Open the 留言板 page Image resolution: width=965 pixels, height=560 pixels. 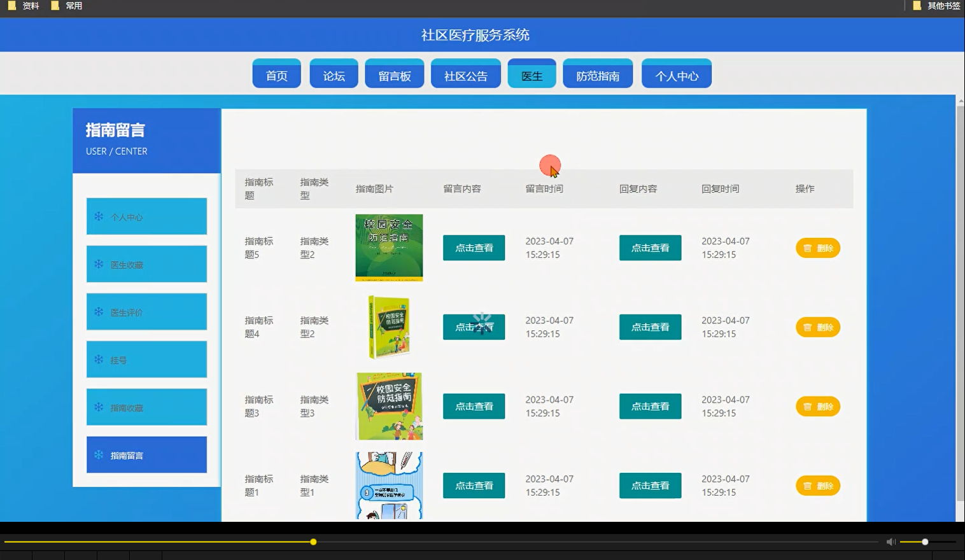tap(394, 73)
